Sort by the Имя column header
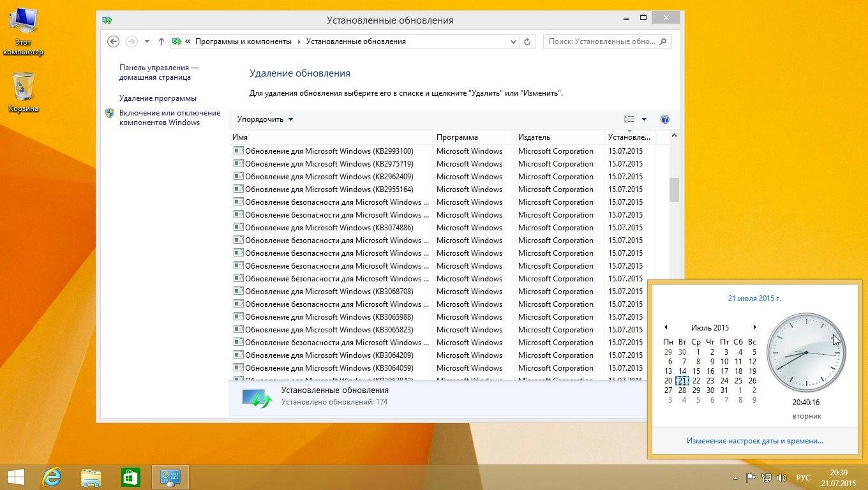The image size is (868, 490). [x=331, y=137]
